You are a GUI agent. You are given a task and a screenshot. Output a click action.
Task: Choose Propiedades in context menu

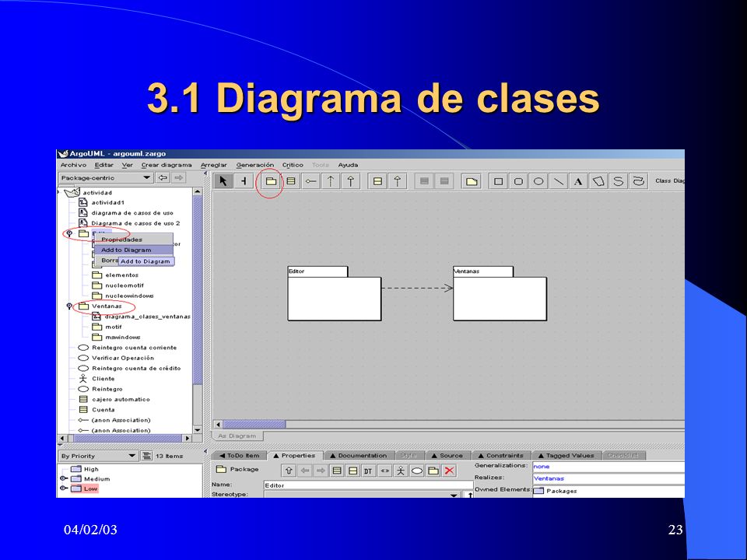[x=133, y=240]
